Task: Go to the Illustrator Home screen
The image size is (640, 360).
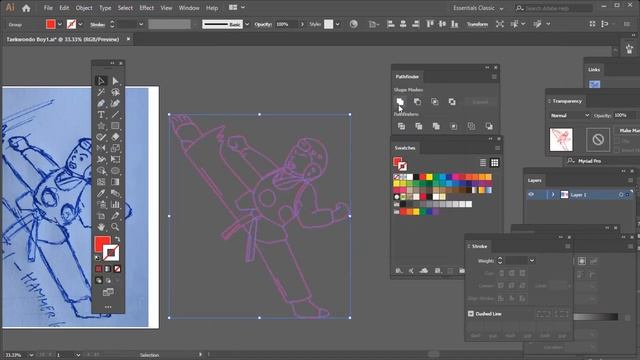Action: point(26,8)
